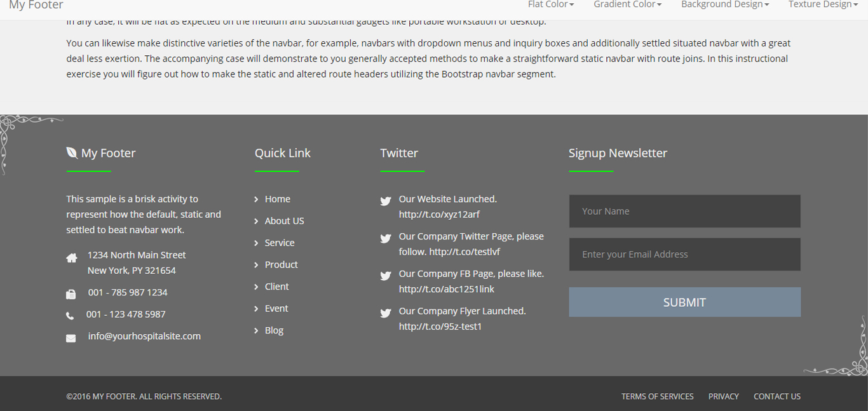868x411 pixels.
Task: Click Twitter bird beside Company Flyer Launched
Action: (x=385, y=313)
